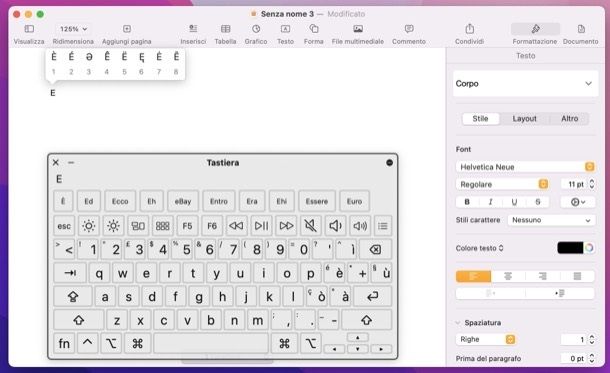Toggle italic I formatting
Screen dimensions: 610x373
coord(491,202)
